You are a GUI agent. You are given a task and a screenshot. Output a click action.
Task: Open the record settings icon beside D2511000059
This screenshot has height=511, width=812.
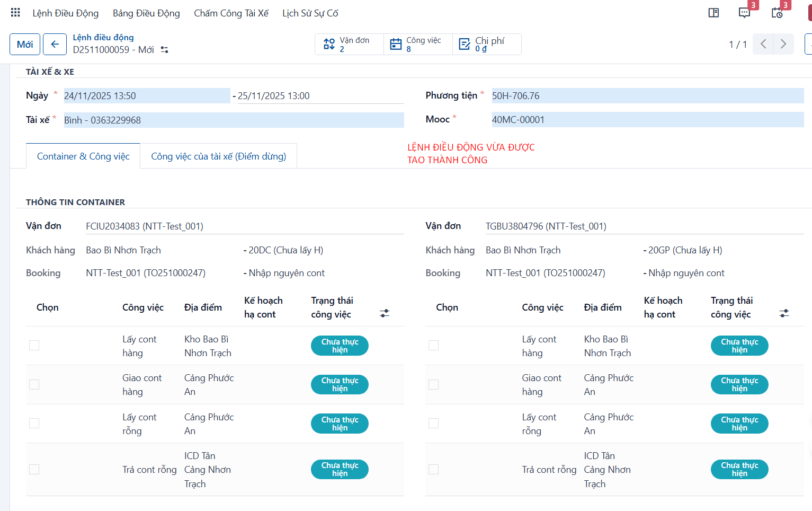[164, 49]
